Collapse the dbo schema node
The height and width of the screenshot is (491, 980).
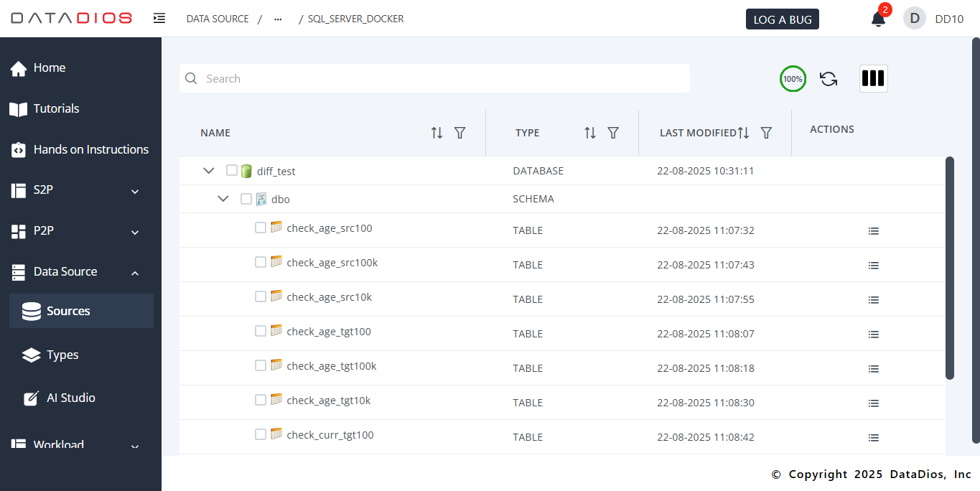point(223,198)
